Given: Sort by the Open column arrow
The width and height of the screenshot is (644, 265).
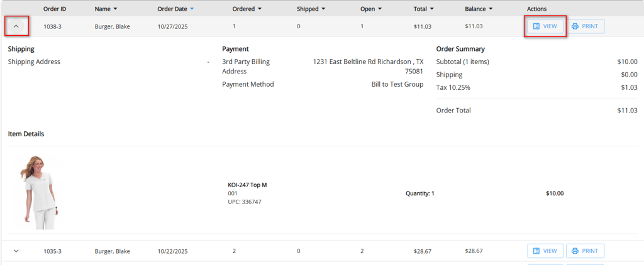Looking at the screenshot, I should [381, 9].
